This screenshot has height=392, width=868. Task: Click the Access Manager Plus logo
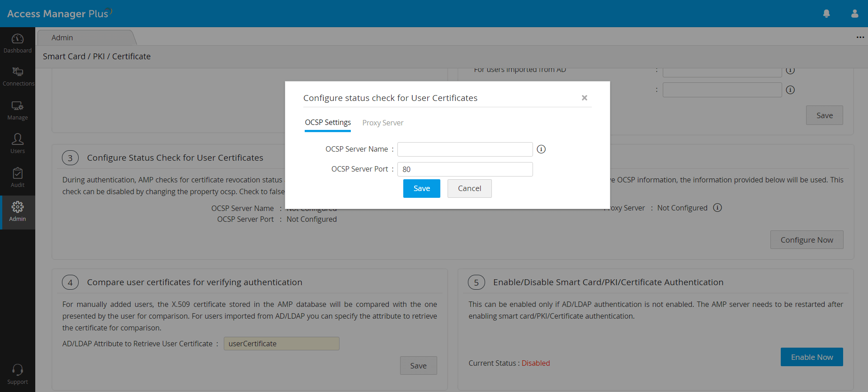[x=59, y=13]
